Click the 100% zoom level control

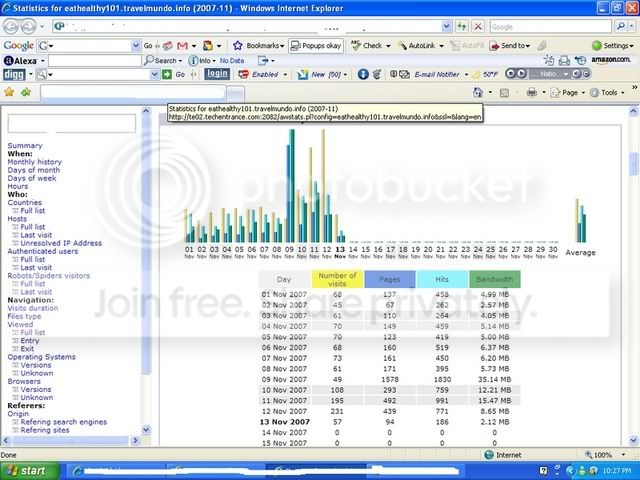(604, 455)
